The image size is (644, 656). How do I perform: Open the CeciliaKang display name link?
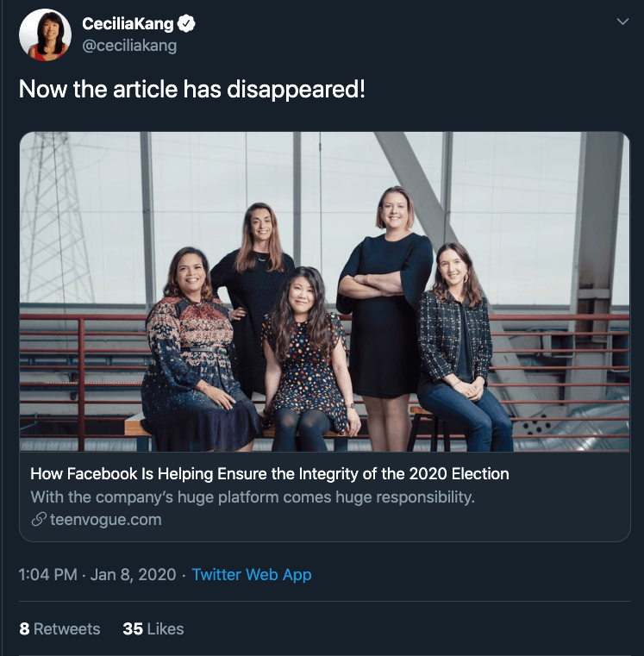[x=127, y=24]
